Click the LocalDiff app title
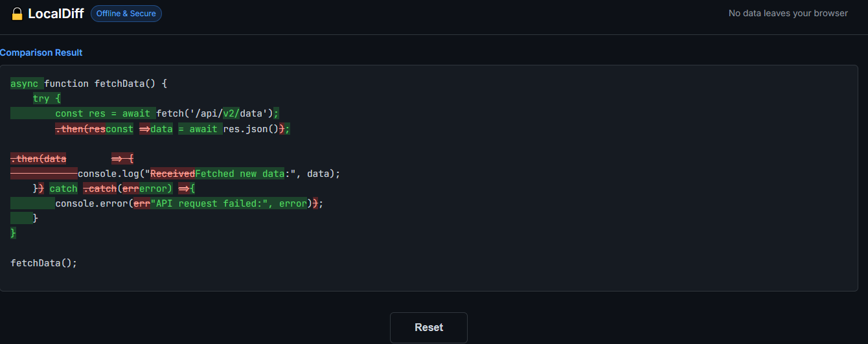 tap(56, 14)
